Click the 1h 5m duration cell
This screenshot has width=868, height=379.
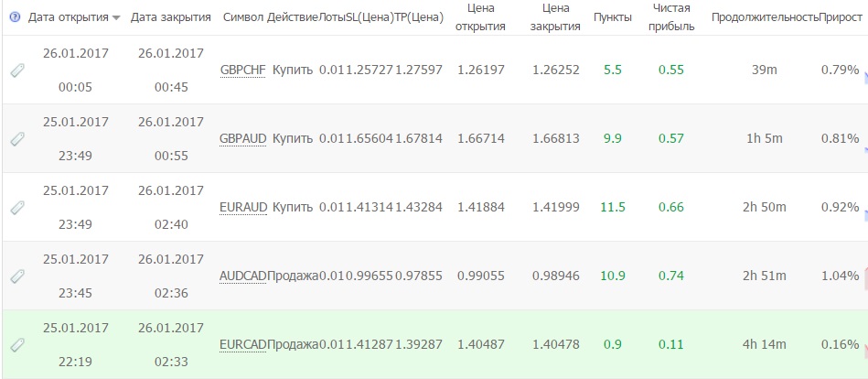tap(765, 138)
